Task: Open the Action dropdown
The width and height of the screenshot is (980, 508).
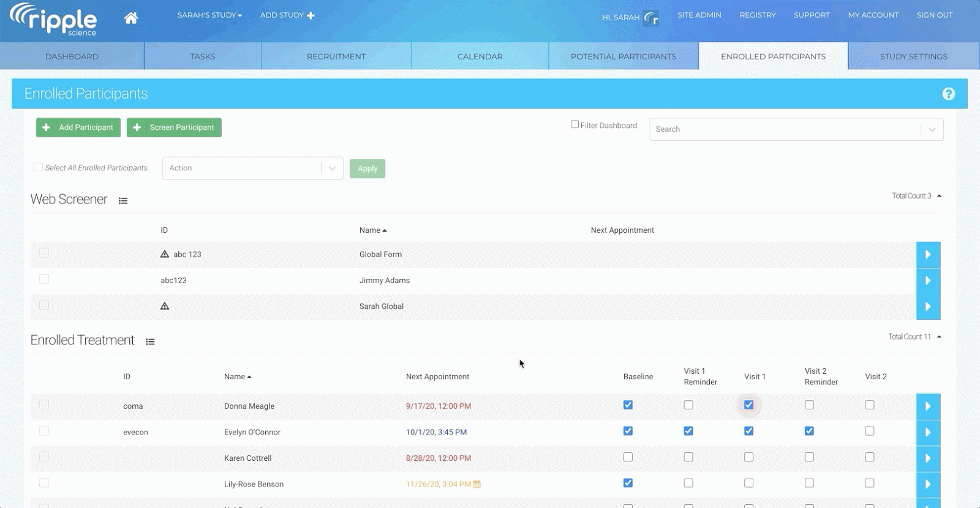Action: [x=252, y=168]
